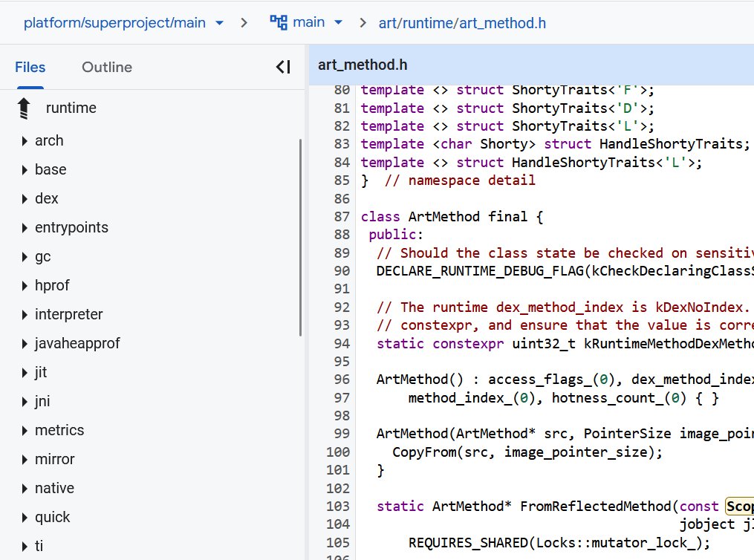Click the sidebar file tree scrollbar
754x560 pixels.
(x=300, y=238)
